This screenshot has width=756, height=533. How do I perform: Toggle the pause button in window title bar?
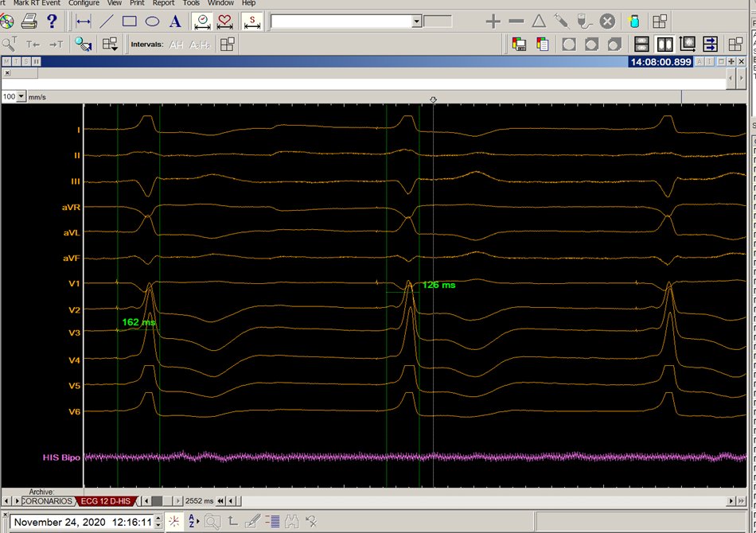[36, 61]
